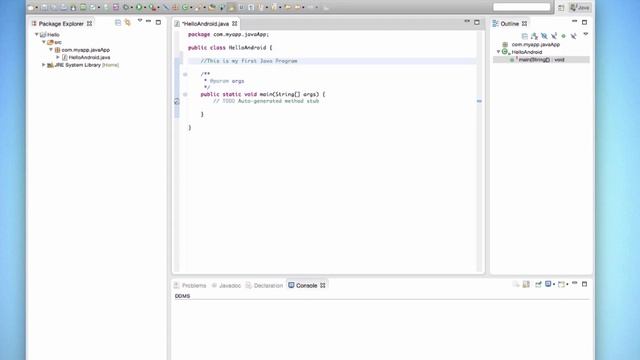Open the Open Perspective button
640x360 pixels.
pos(561,7)
